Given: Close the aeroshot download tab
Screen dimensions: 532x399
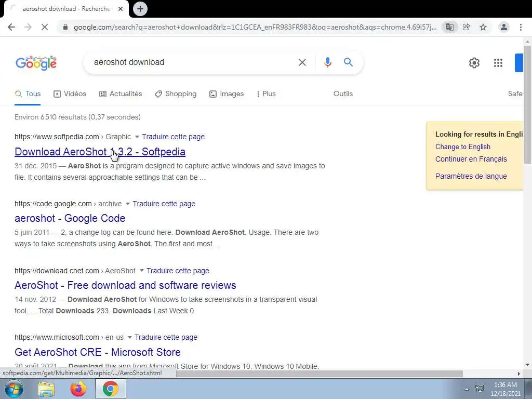Looking at the screenshot, I should tap(121, 9).
